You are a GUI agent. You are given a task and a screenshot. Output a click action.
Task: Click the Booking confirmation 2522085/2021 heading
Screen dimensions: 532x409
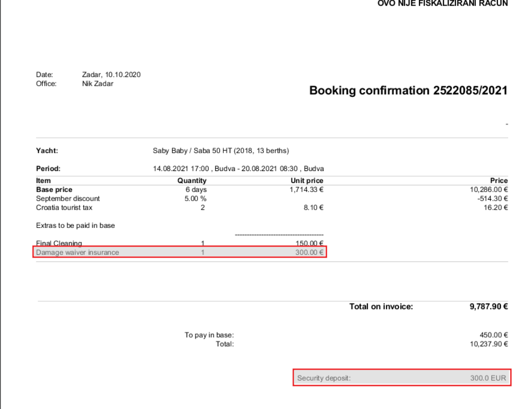408,91
